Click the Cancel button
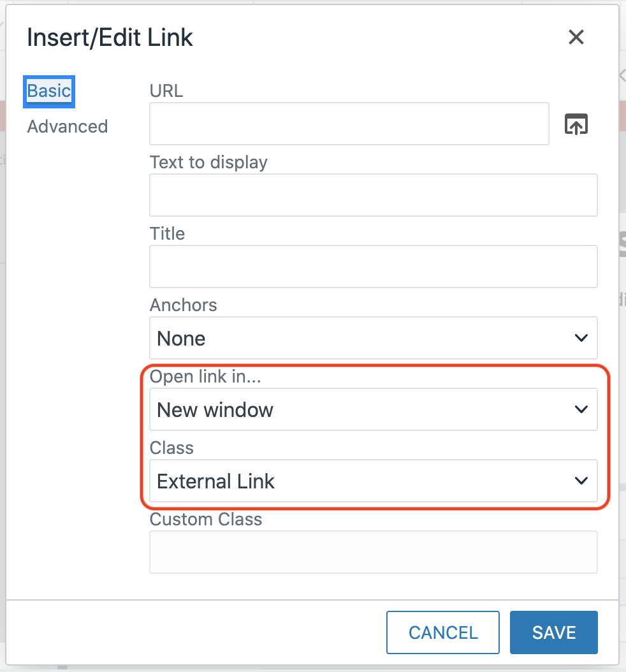 point(442,632)
